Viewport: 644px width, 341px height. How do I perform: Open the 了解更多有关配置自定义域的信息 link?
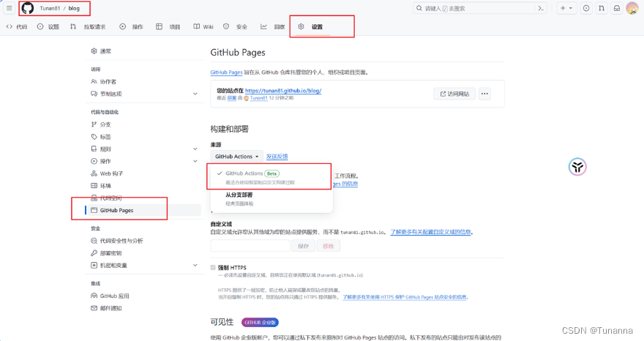coord(430,232)
